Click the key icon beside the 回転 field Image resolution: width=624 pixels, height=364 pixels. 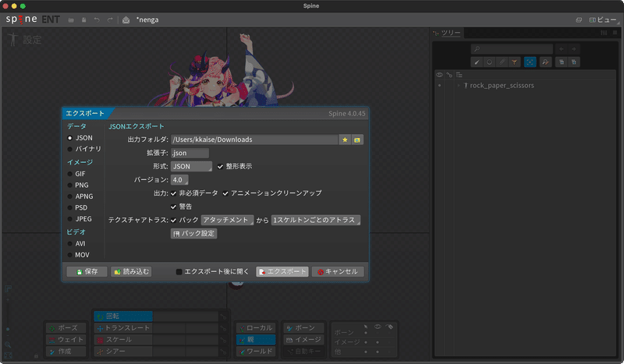pos(224,317)
